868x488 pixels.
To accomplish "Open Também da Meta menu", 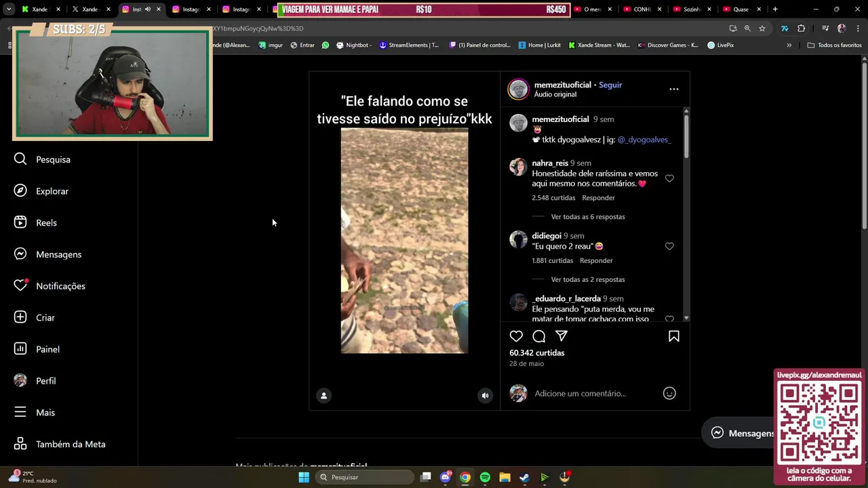I will pyautogui.click(x=60, y=444).
